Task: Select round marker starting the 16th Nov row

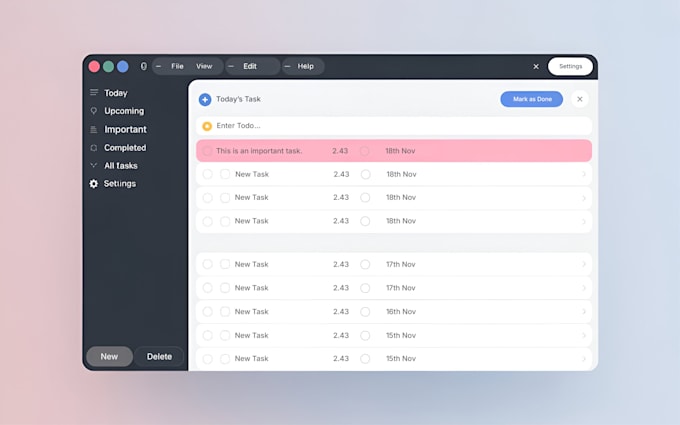Action: (208, 311)
